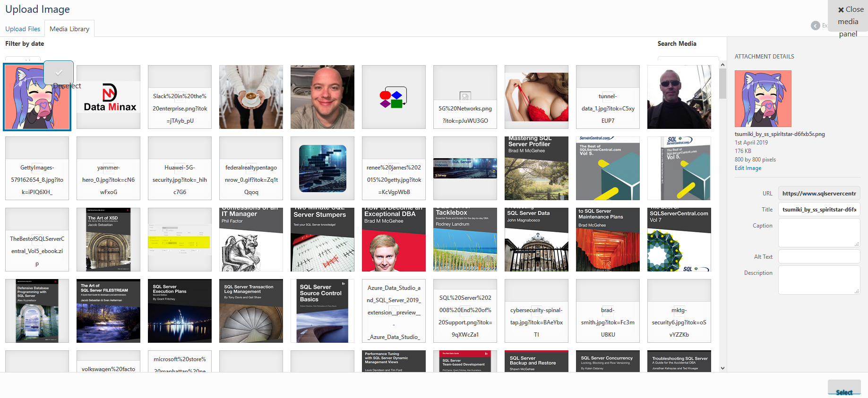The height and width of the screenshot is (398, 868).
Task: Focus the Alt Text field
Action: tap(819, 257)
